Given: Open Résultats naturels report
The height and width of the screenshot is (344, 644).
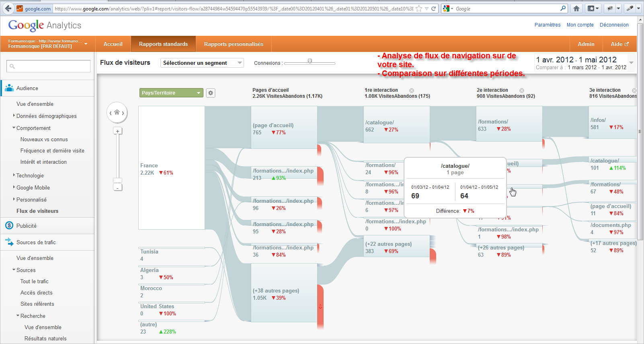Looking at the screenshot, I should tap(45, 338).
